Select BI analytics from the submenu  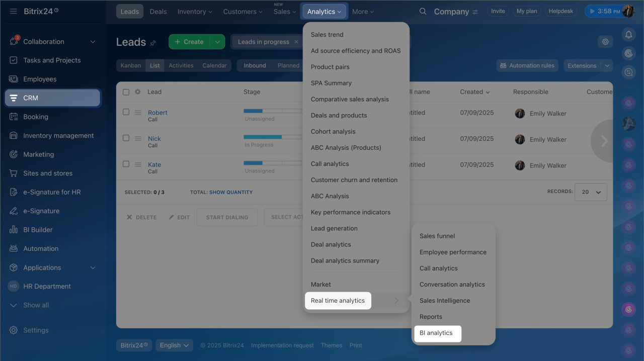(436, 333)
